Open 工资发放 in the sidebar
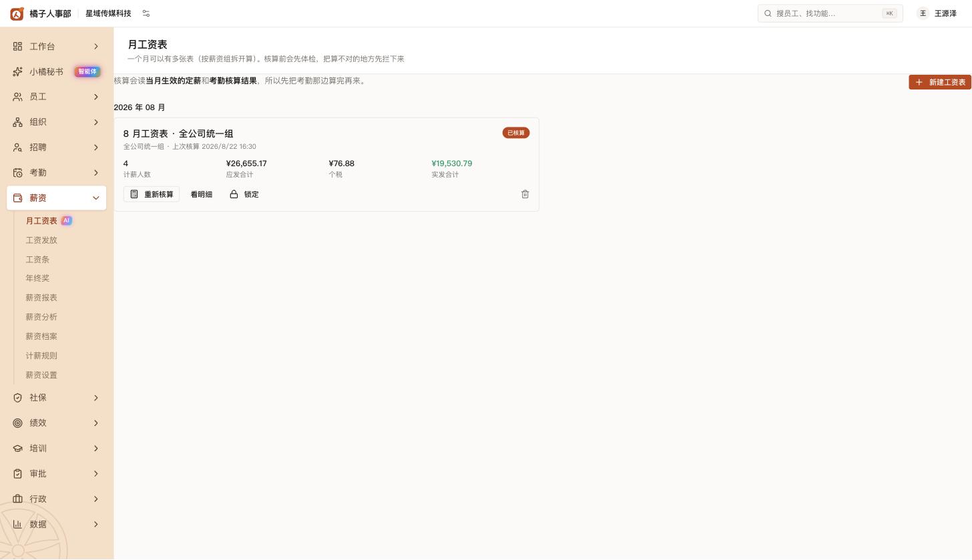 coord(41,240)
